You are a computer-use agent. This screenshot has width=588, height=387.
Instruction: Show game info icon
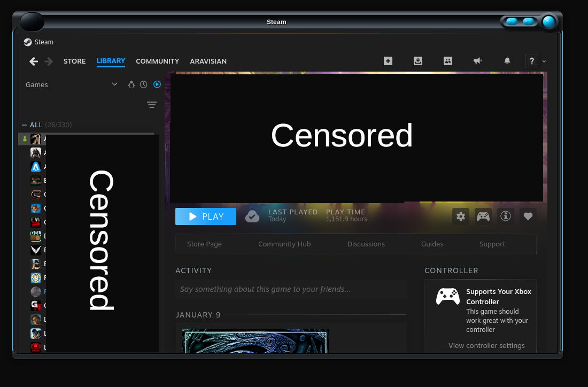click(x=506, y=216)
